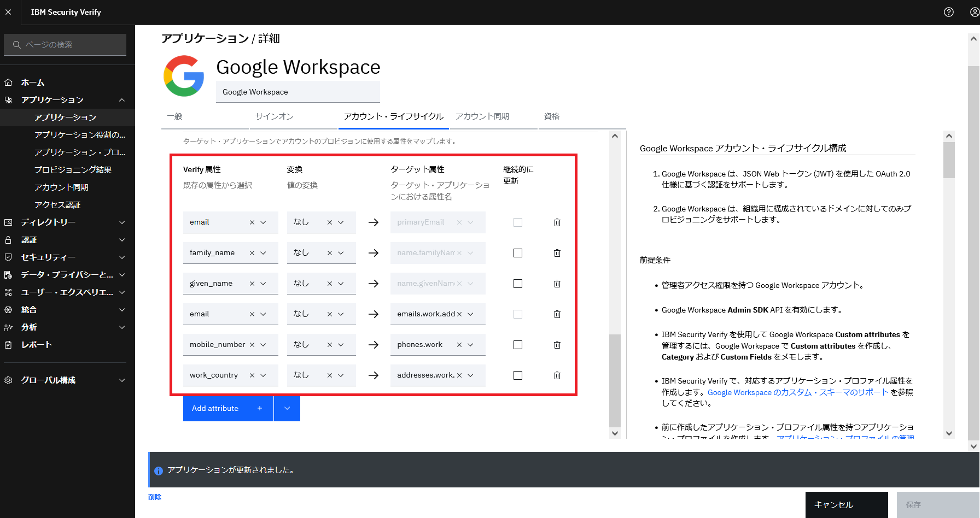Switch to the 一般 tab
This screenshot has height=518, width=980.
pyautogui.click(x=205, y=116)
